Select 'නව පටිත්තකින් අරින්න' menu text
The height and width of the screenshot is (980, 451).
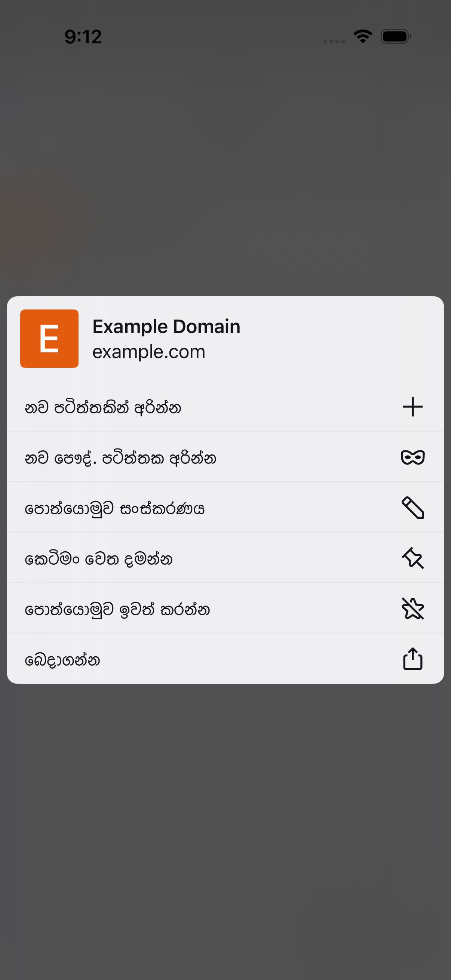(103, 407)
